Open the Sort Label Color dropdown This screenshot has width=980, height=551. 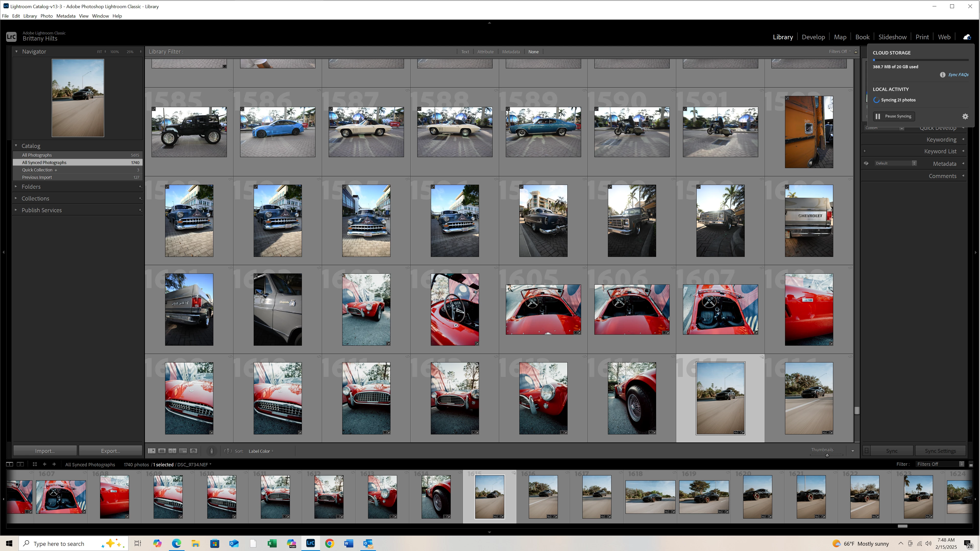[261, 451]
